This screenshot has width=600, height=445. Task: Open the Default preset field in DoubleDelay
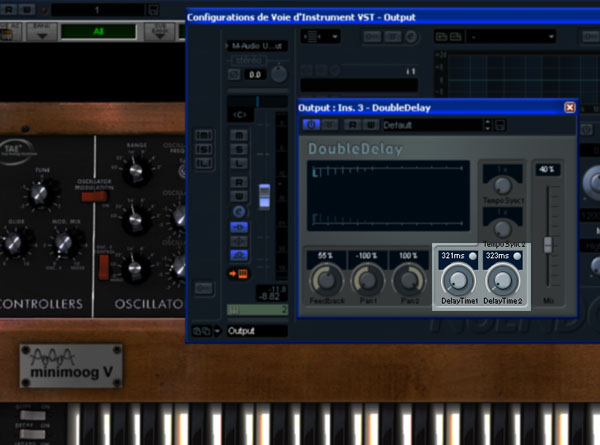click(433, 125)
